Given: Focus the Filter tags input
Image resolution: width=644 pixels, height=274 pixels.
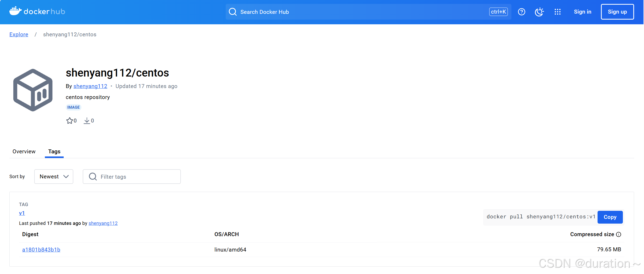Looking at the screenshot, I should 132,177.
